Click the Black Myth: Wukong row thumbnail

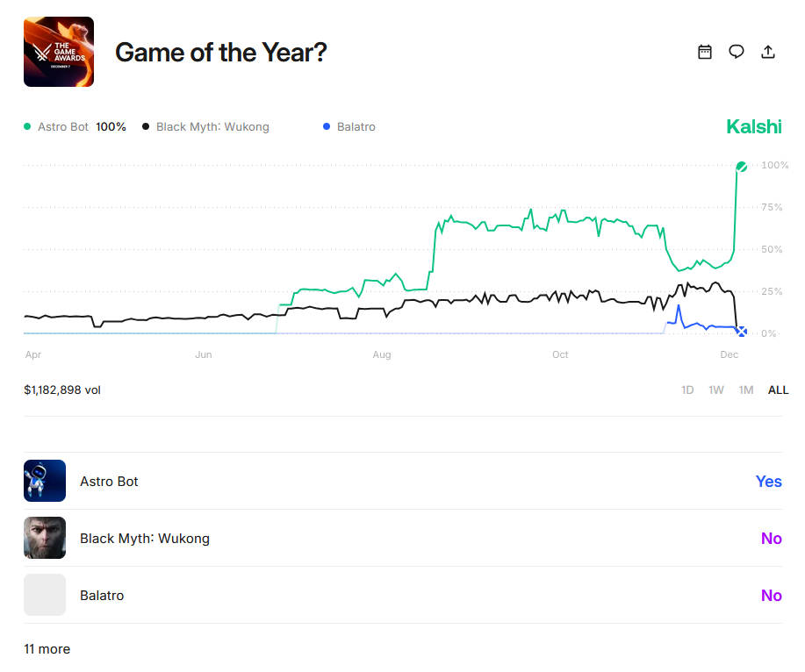[x=45, y=538]
